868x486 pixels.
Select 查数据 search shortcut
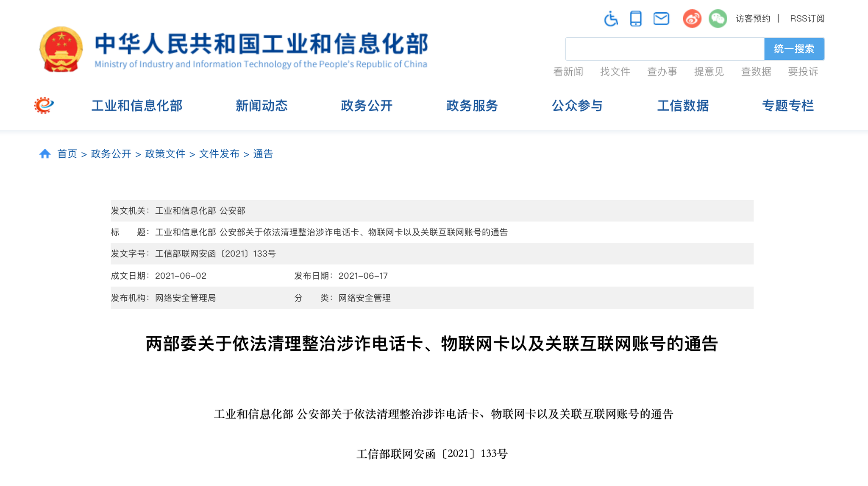coord(756,72)
